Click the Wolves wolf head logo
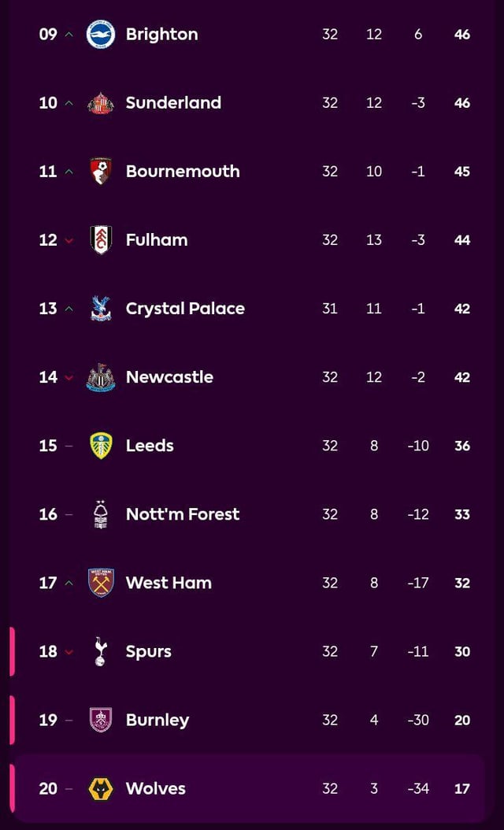This screenshot has width=504, height=830. coord(101,788)
